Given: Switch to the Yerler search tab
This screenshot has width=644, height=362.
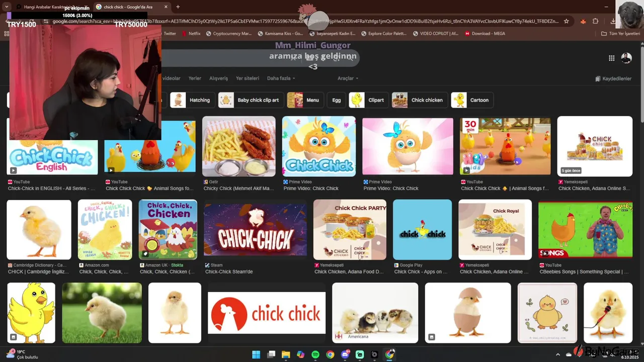Looking at the screenshot, I should tap(195, 78).
